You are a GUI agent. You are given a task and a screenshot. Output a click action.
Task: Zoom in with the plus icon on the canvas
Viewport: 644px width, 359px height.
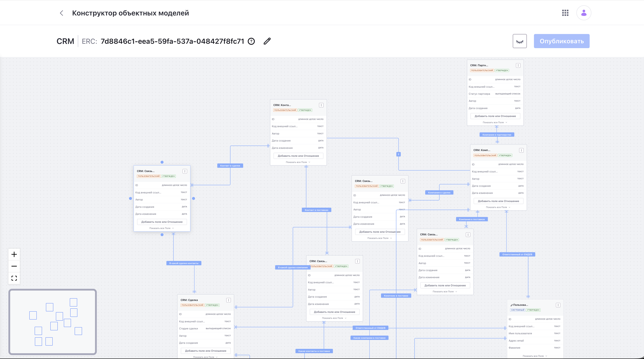(x=14, y=254)
